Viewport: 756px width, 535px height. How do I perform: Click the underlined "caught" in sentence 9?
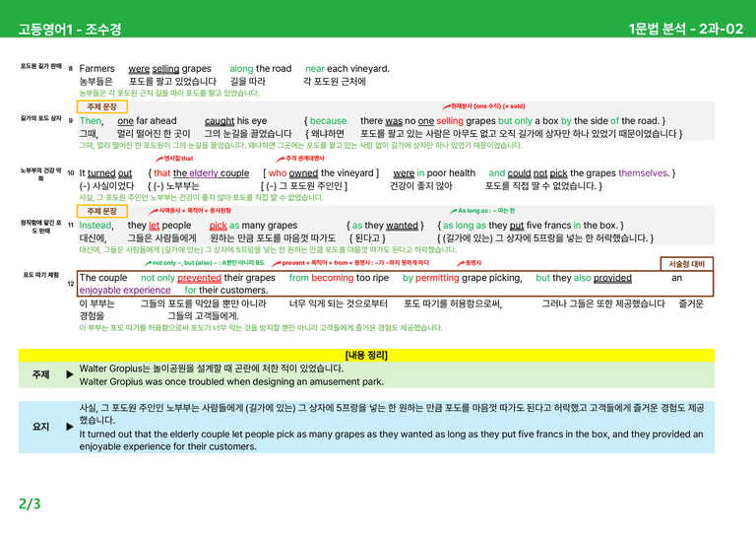tap(220, 120)
